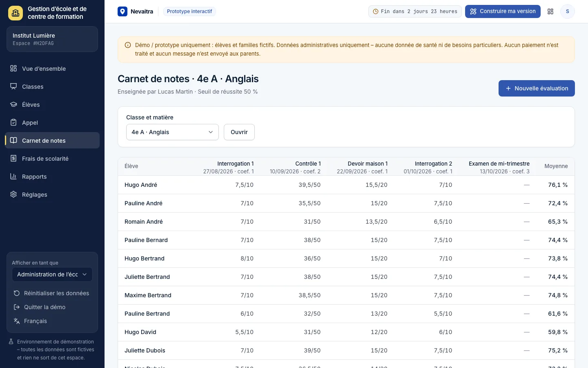Open the Classes section
The image size is (588, 368).
(52, 86)
